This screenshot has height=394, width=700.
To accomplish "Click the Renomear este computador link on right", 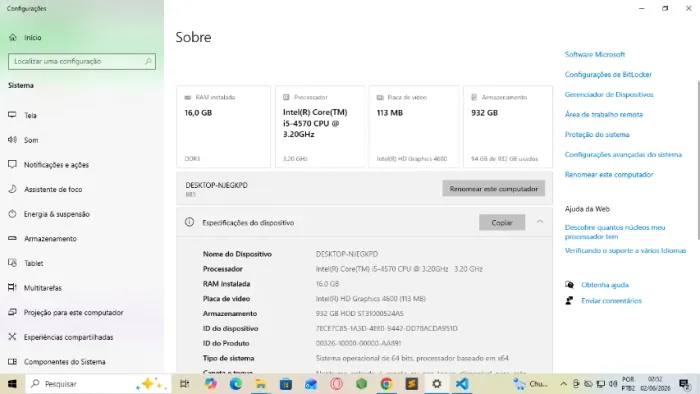I will click(609, 174).
